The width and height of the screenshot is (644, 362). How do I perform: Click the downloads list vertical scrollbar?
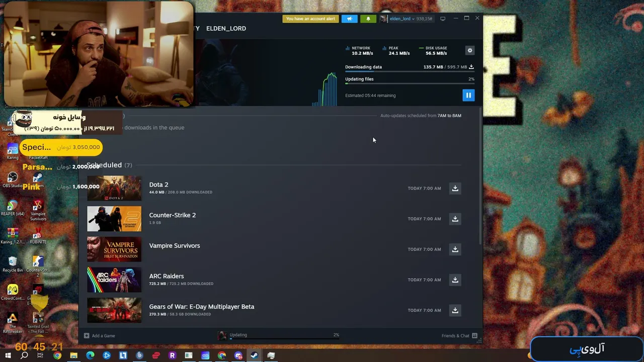click(481, 176)
